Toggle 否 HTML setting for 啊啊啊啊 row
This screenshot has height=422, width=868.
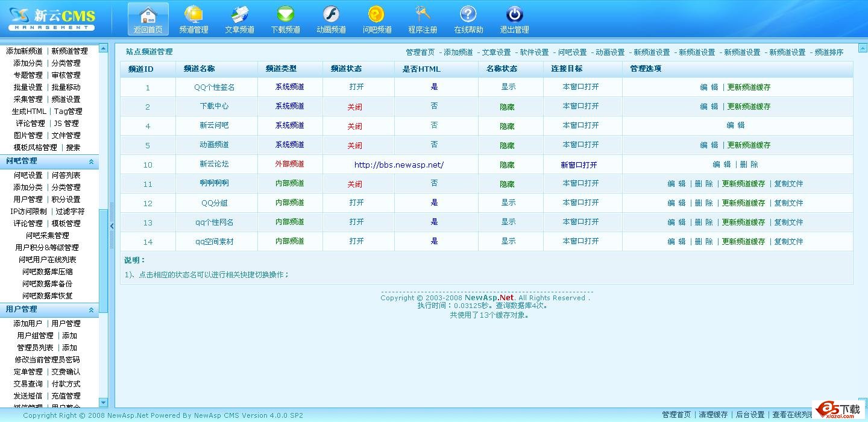[x=434, y=183]
